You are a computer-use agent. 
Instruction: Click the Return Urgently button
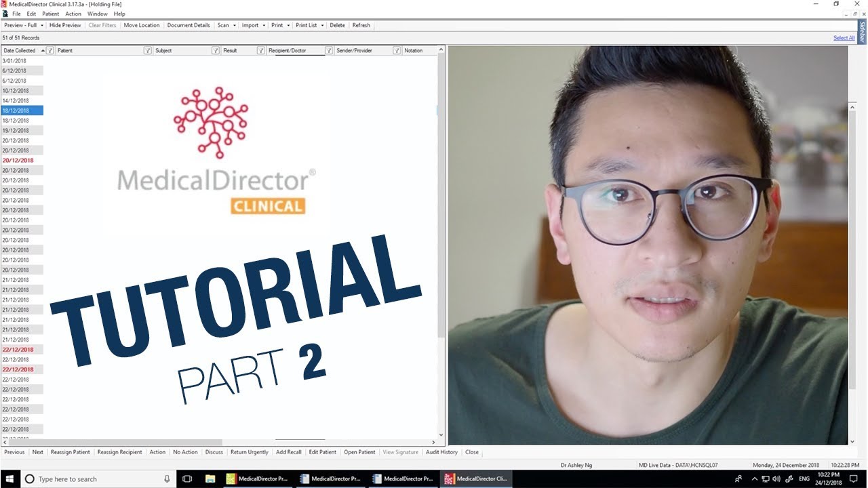(x=250, y=452)
